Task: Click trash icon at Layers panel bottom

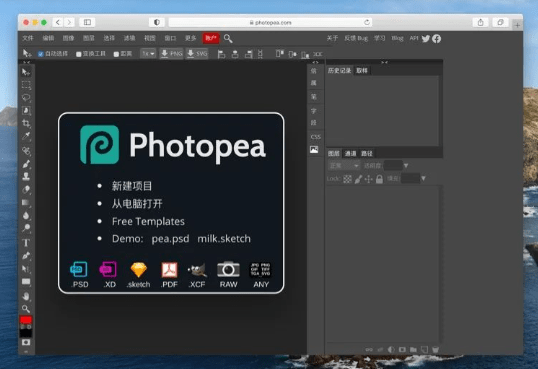Action: coord(435,349)
